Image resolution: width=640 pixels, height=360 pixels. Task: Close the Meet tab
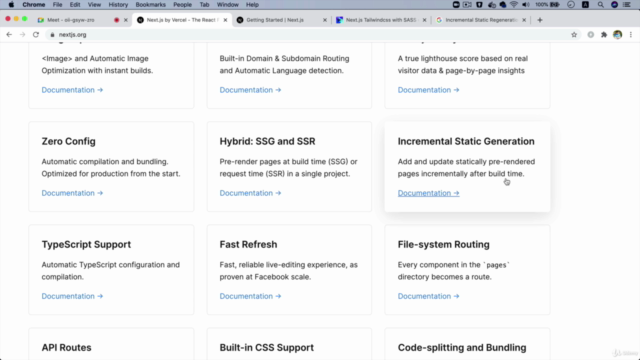coord(126,20)
